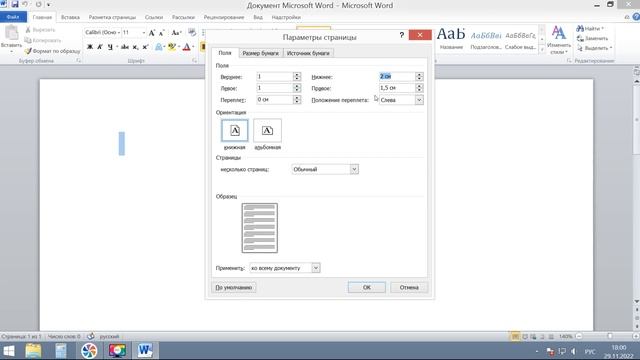The width and height of the screenshot is (640, 360).
Task: Toggle superscript x² formatting
Action: click(145, 47)
